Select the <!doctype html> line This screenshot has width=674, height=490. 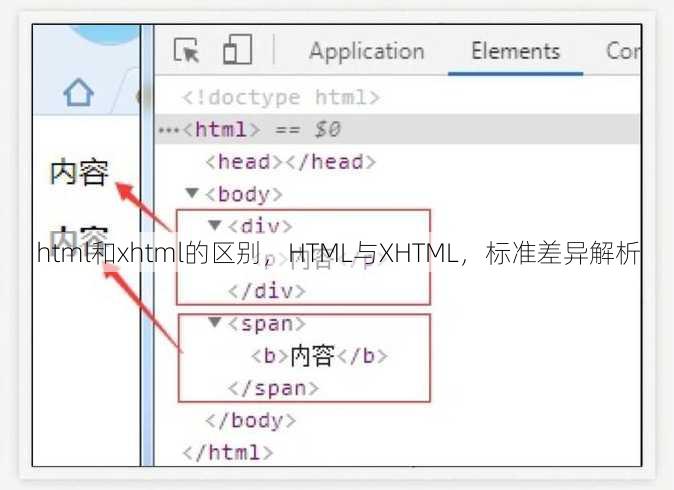point(281,98)
